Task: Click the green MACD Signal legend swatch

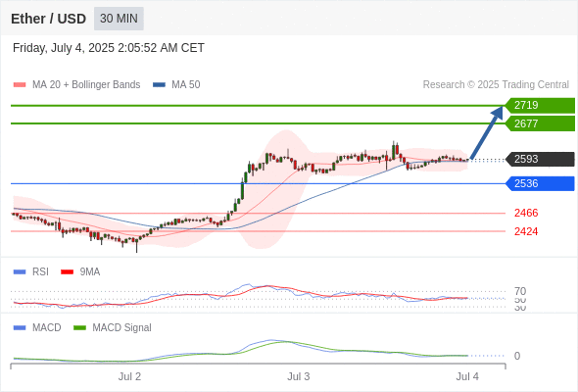Action: click(x=79, y=328)
